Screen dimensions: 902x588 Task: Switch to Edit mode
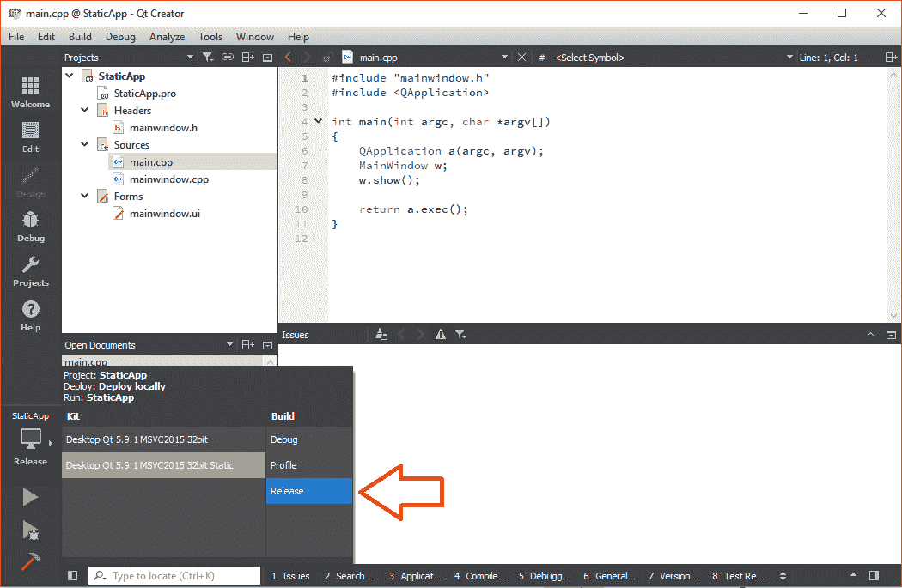[30, 136]
